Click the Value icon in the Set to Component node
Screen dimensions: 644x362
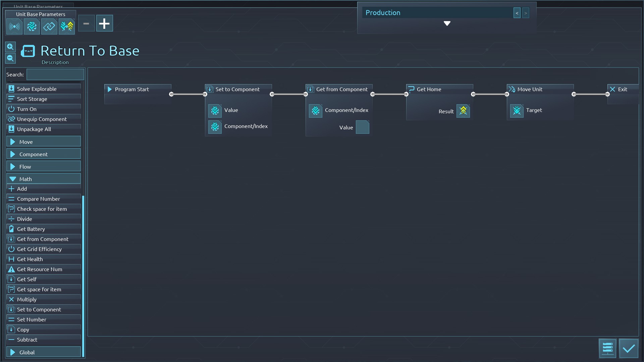tap(215, 111)
